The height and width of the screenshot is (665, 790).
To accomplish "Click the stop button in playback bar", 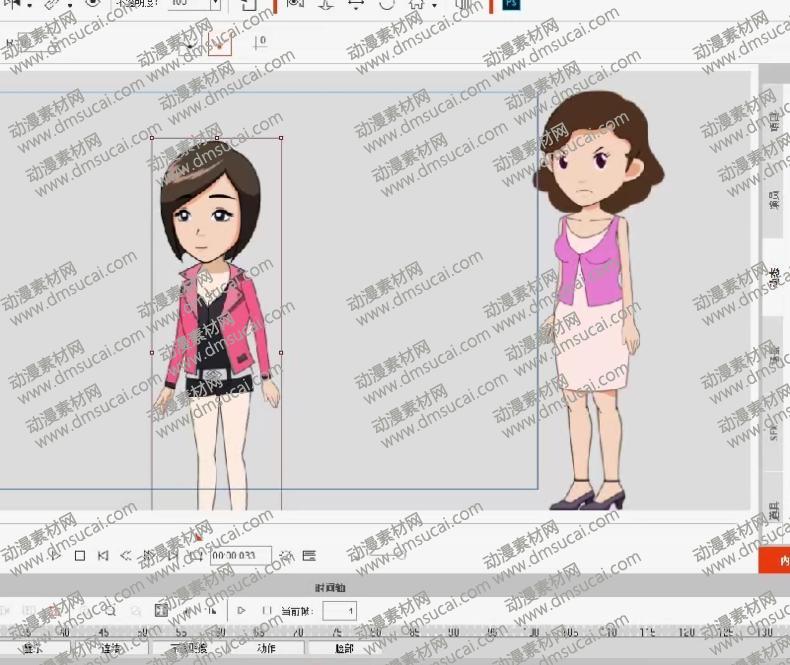I will [x=80, y=556].
